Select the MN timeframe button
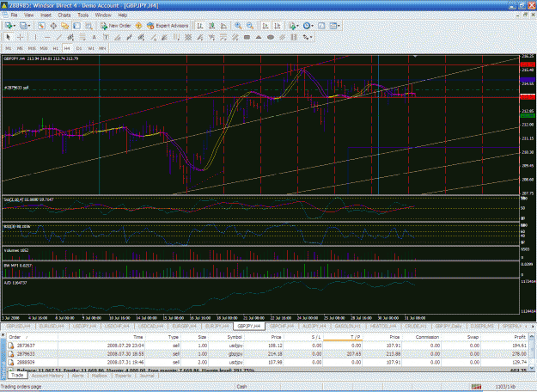The image size is (537, 392). coord(102,48)
